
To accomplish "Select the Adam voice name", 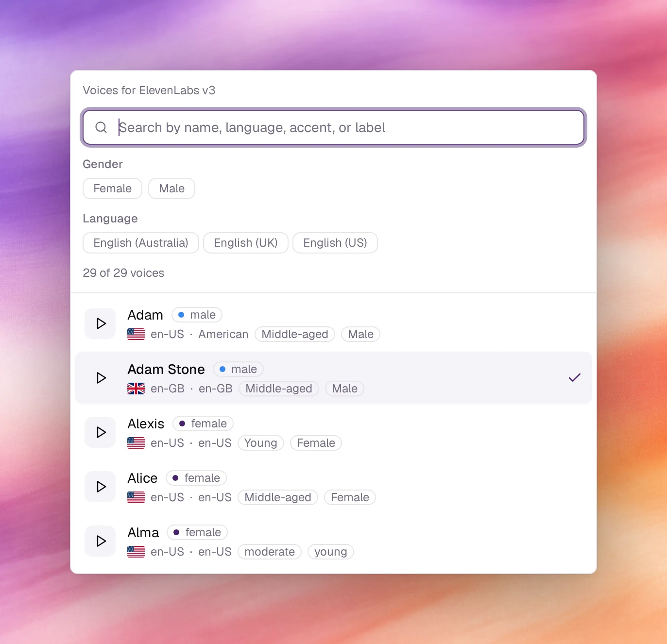I will [x=145, y=315].
